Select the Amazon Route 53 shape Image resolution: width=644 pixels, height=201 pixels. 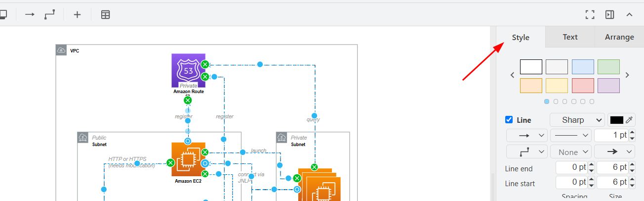coord(188,71)
